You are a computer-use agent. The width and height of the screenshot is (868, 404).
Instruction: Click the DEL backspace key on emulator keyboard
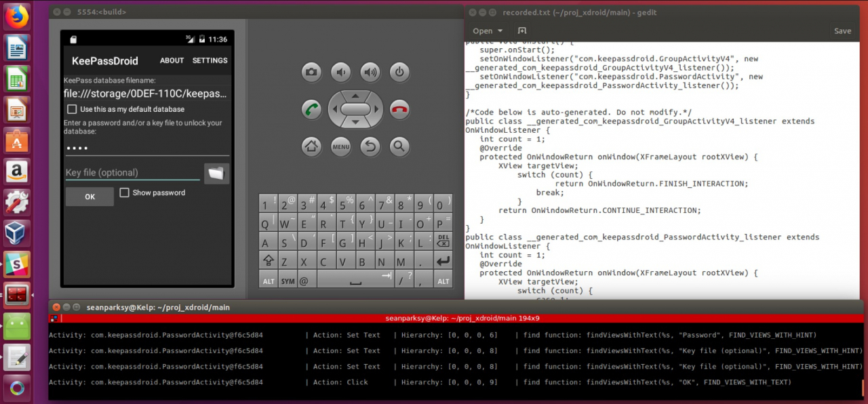pos(443,242)
